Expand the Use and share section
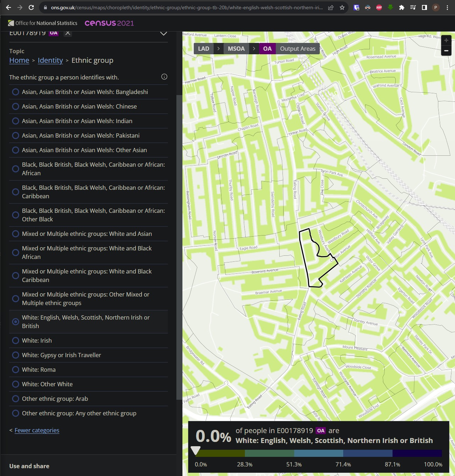This screenshot has height=476, width=455. pyautogui.click(x=29, y=466)
